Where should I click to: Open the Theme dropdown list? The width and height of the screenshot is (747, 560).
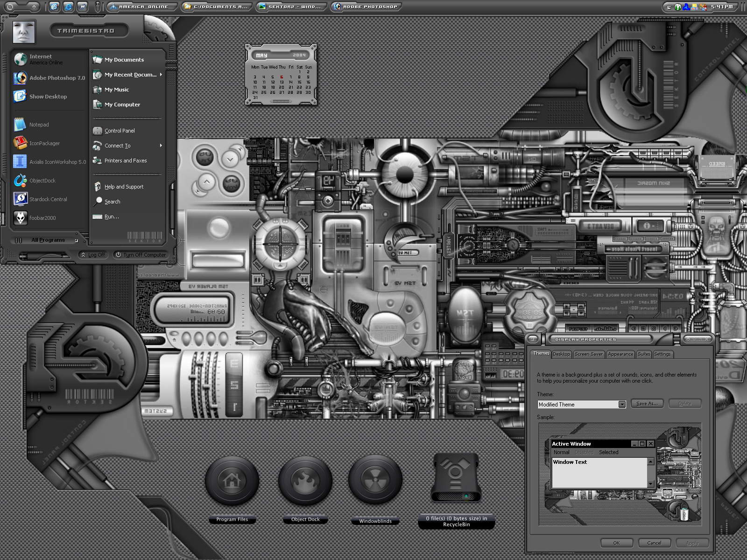(x=622, y=405)
